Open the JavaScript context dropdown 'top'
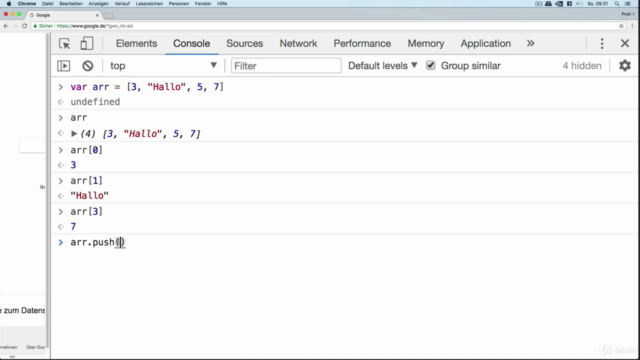 point(163,66)
